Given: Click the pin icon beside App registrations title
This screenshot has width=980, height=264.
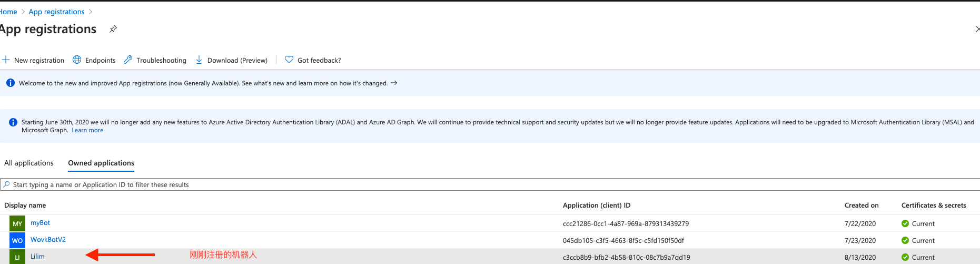Looking at the screenshot, I should (113, 29).
